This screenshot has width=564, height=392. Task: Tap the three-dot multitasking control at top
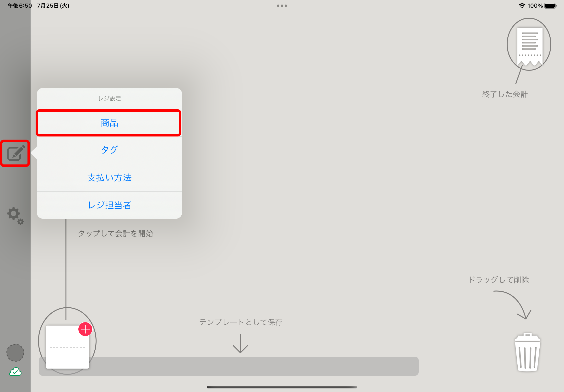pyautogui.click(x=282, y=6)
